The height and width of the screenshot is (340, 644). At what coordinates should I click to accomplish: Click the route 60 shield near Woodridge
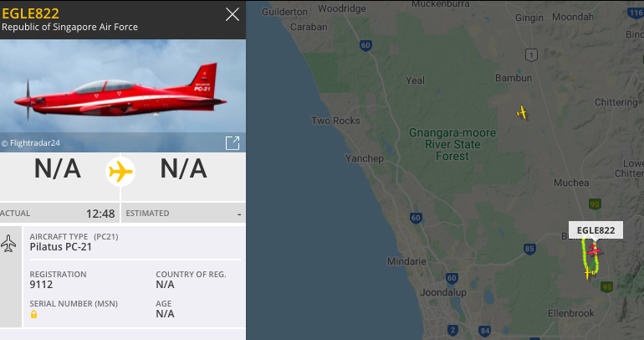[x=365, y=45]
